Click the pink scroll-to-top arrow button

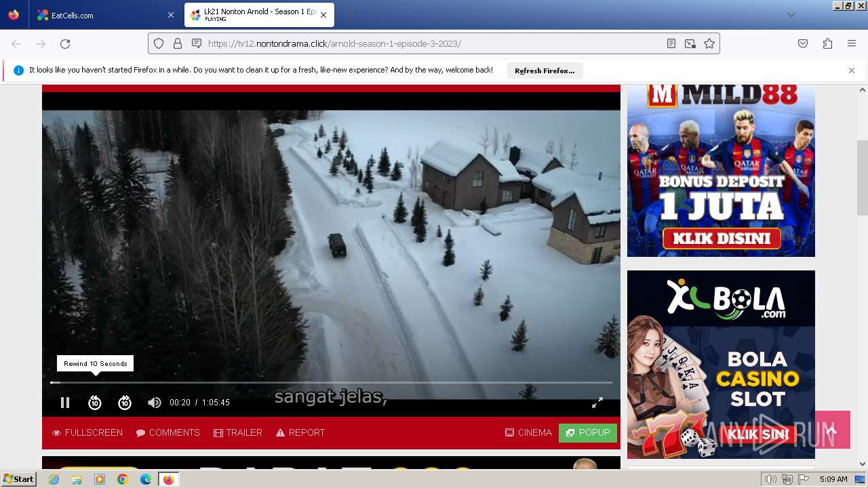832,430
